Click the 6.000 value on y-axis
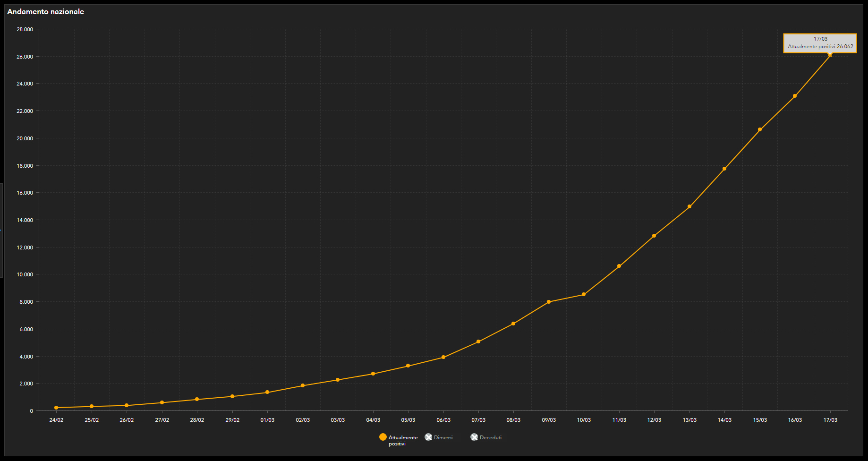This screenshot has height=461, width=868. coord(26,329)
